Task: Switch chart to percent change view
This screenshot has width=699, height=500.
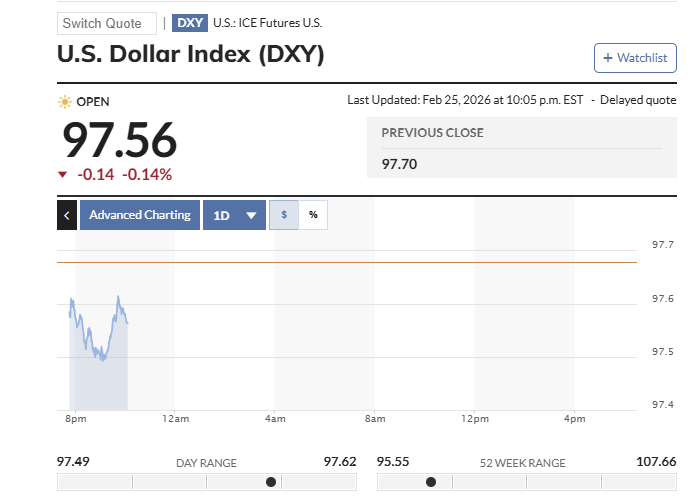Action: pos(313,215)
